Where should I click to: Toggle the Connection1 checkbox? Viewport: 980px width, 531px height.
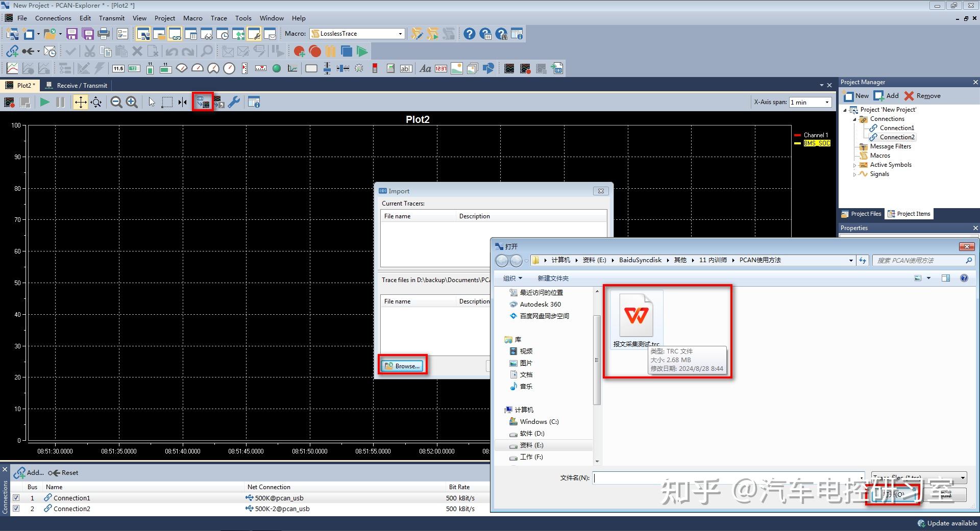tap(16, 498)
